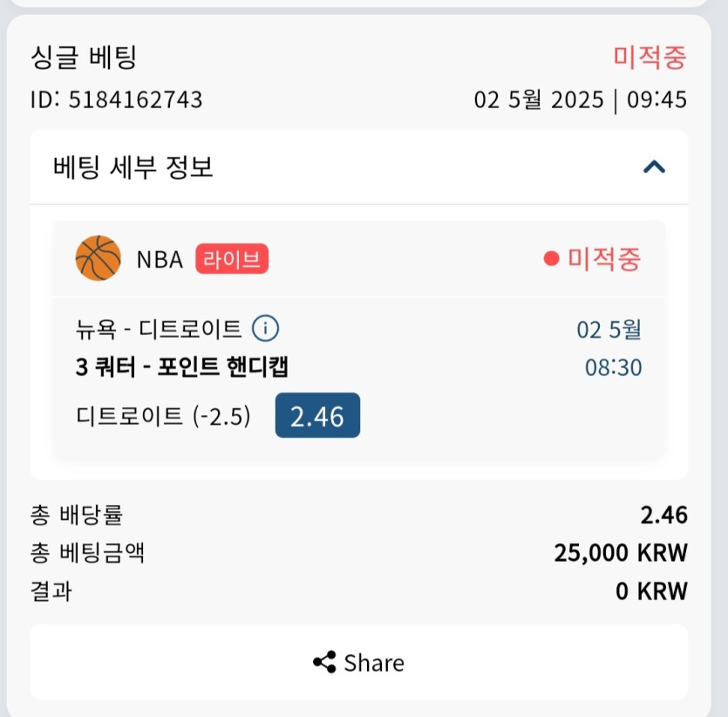Click the share icon in Share button
Image resolution: width=728 pixels, height=717 pixels.
pyautogui.click(x=324, y=662)
